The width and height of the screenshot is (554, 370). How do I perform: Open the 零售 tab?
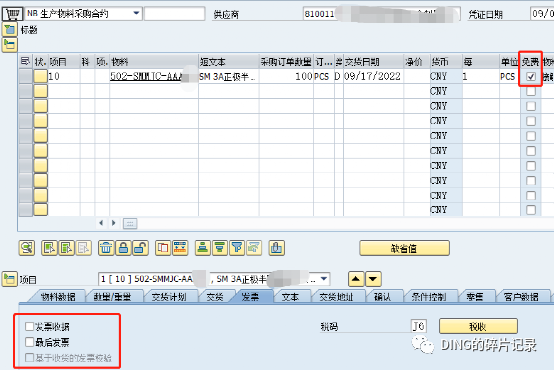coord(475,297)
